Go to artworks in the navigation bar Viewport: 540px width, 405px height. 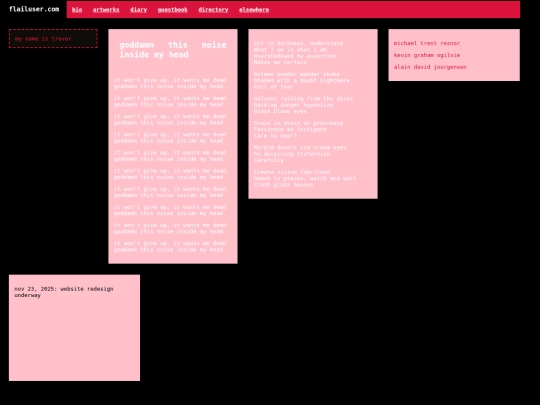(x=106, y=10)
